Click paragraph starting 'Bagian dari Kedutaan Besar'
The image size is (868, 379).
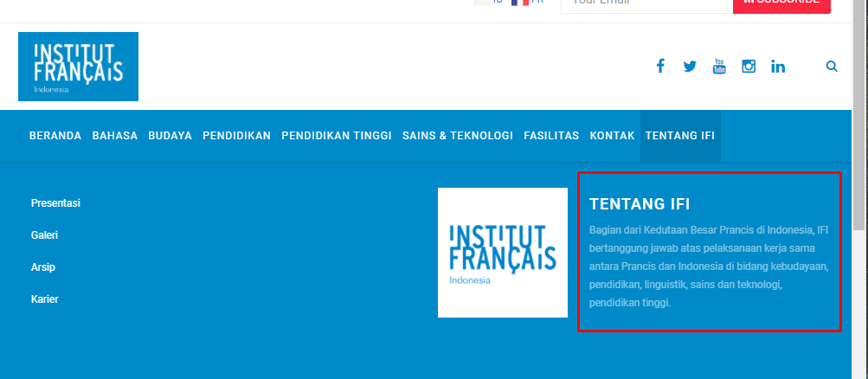709,267
